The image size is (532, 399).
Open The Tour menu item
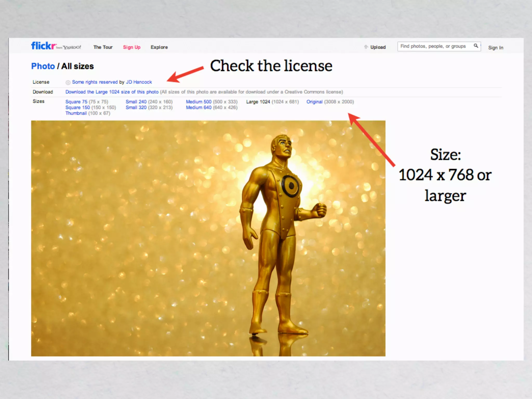[x=103, y=47]
